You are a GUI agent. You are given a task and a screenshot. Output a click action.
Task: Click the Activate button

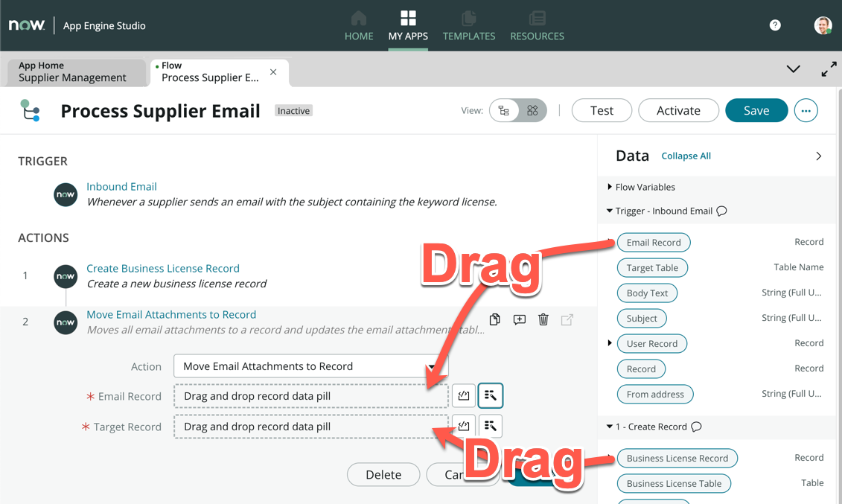(678, 110)
